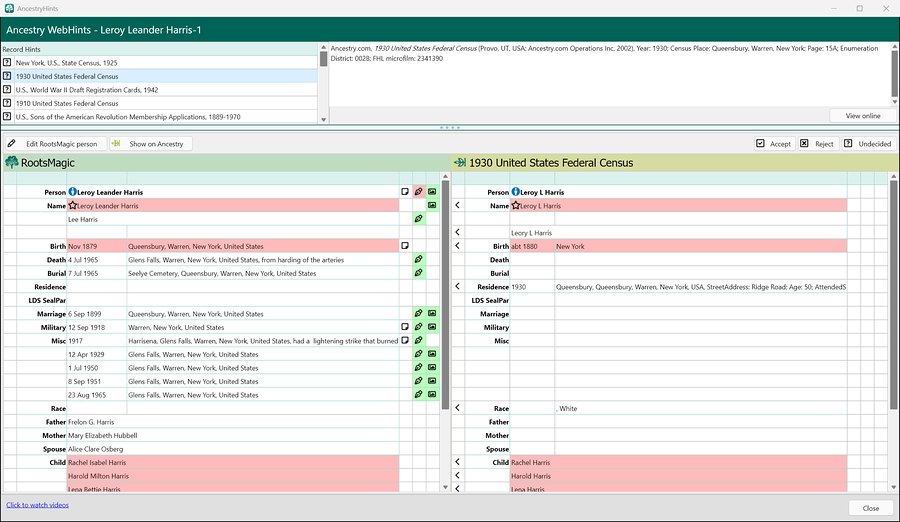Copy census Name Leroy L Harris using its left arrow
900x522 pixels.
(457, 205)
